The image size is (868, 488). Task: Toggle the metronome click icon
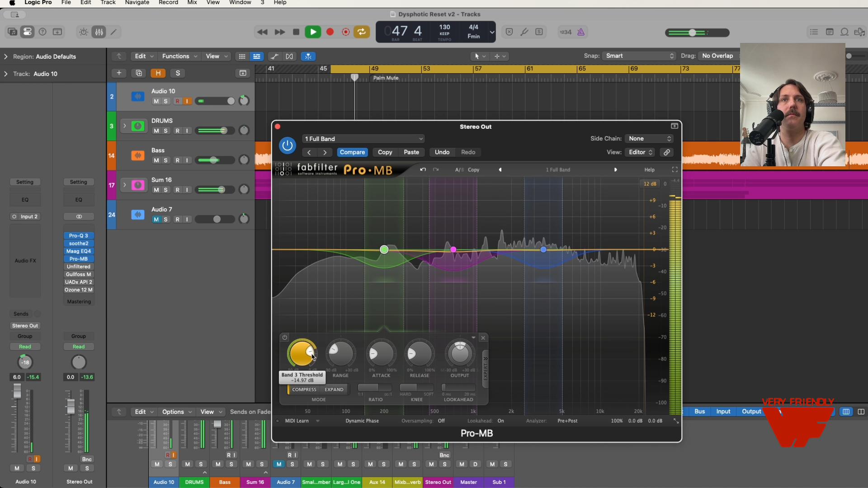(581, 32)
